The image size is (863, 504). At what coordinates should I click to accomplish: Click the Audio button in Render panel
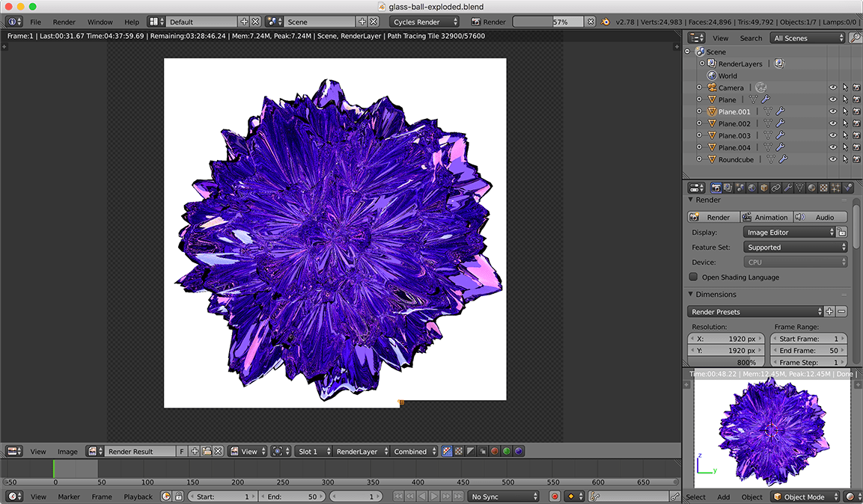click(x=820, y=218)
